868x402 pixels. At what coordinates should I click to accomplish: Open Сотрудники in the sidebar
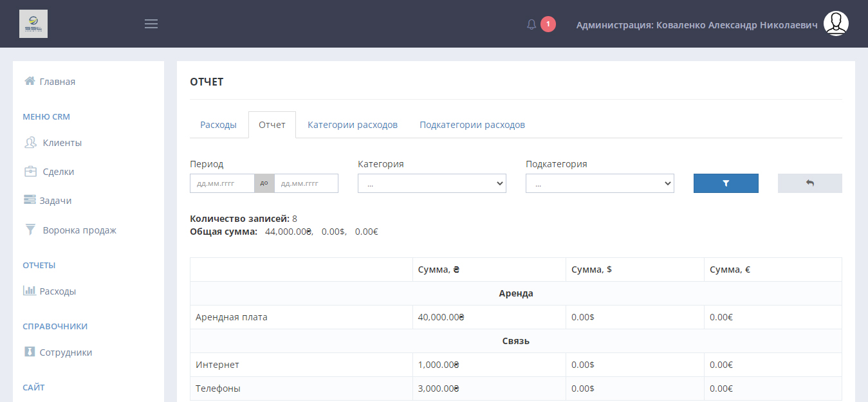click(66, 352)
